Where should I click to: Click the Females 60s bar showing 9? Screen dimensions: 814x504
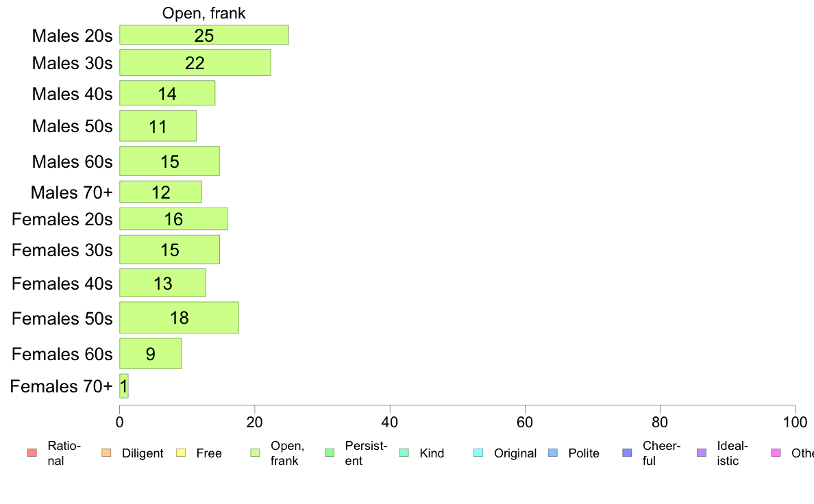coord(151,353)
